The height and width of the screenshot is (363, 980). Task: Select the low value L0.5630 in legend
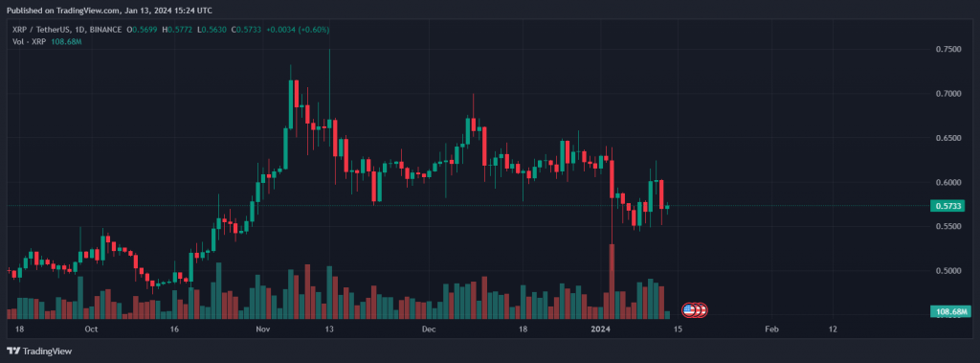point(212,30)
